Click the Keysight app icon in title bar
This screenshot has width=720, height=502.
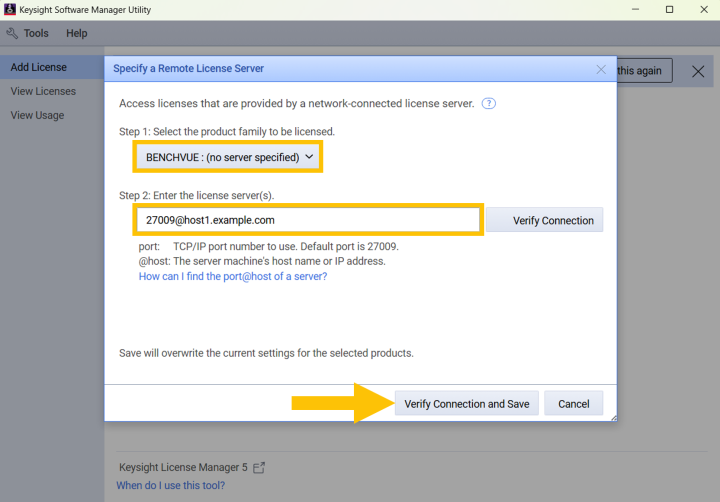(x=10, y=9)
